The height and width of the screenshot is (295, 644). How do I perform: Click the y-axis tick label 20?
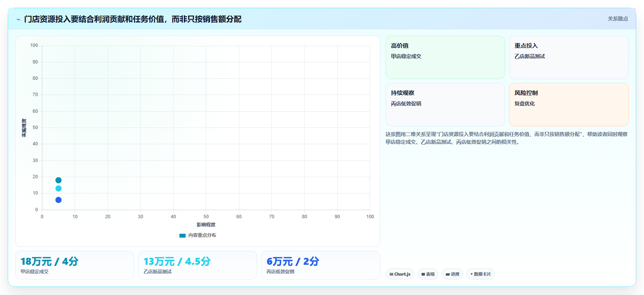[35, 177]
